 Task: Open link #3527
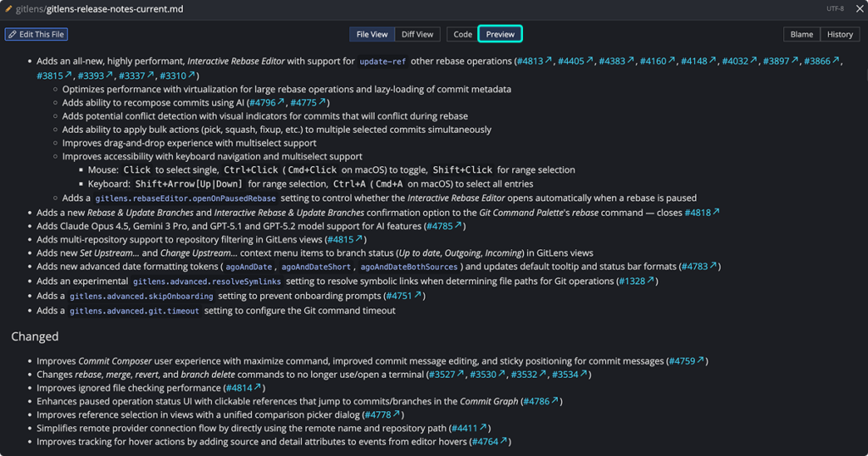tap(446, 374)
